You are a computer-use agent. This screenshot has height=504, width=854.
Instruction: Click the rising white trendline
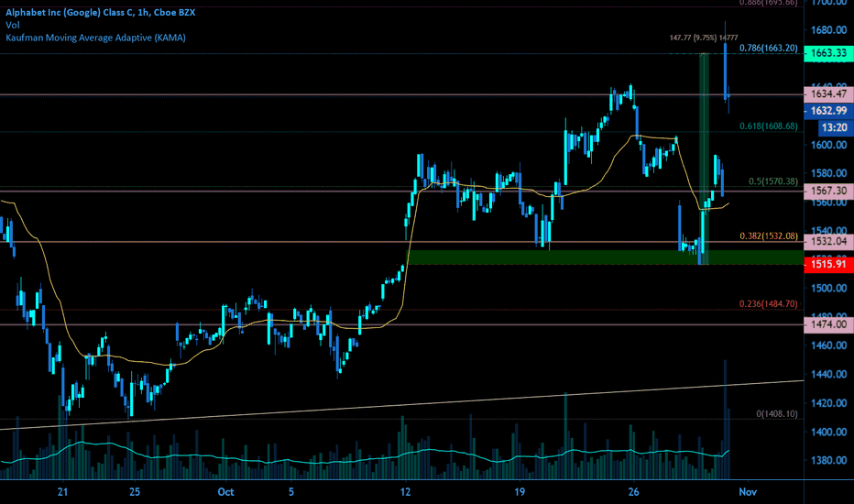coord(401,405)
